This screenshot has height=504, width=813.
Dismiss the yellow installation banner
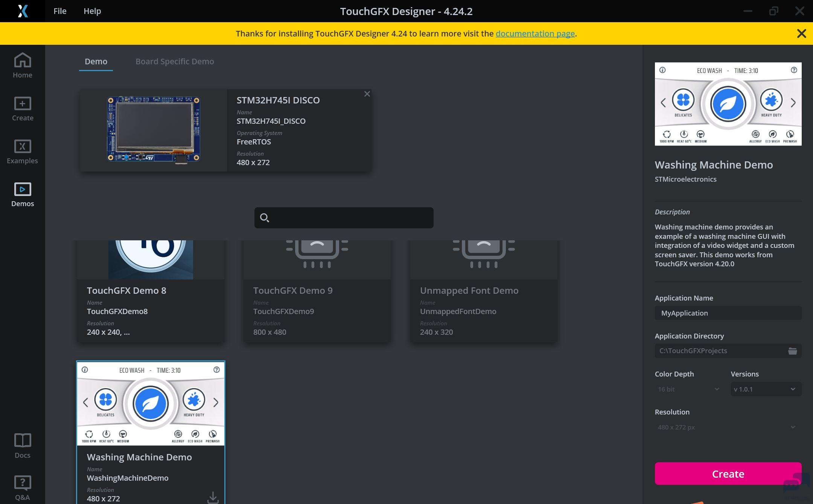coord(801,33)
